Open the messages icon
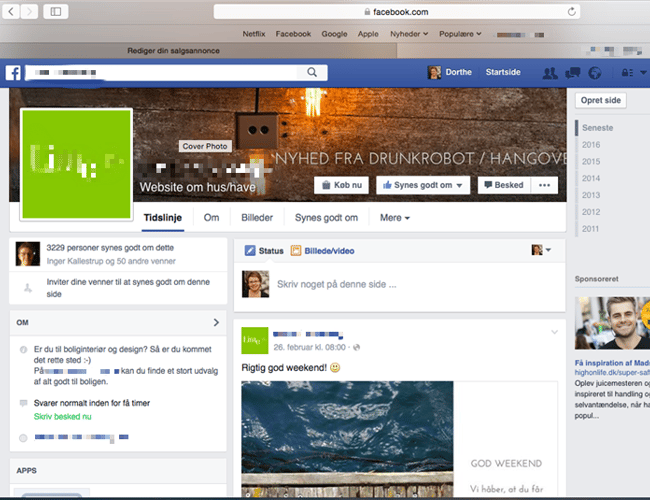Viewport: 650px width, 500px height. point(572,73)
